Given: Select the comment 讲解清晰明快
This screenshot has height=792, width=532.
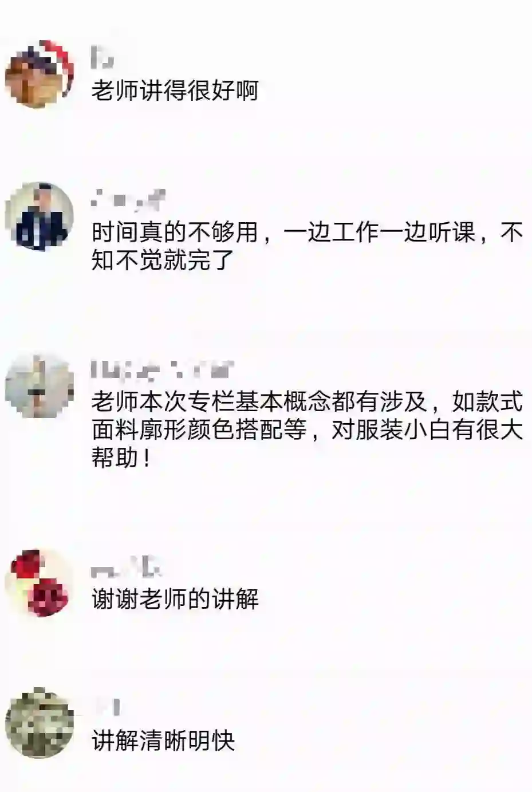Looking at the screenshot, I should tap(163, 741).
